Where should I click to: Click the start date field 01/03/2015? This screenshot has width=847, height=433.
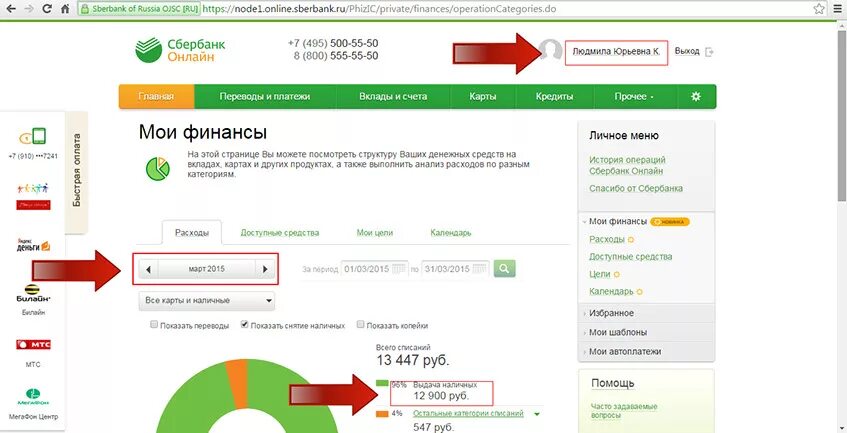(x=373, y=268)
